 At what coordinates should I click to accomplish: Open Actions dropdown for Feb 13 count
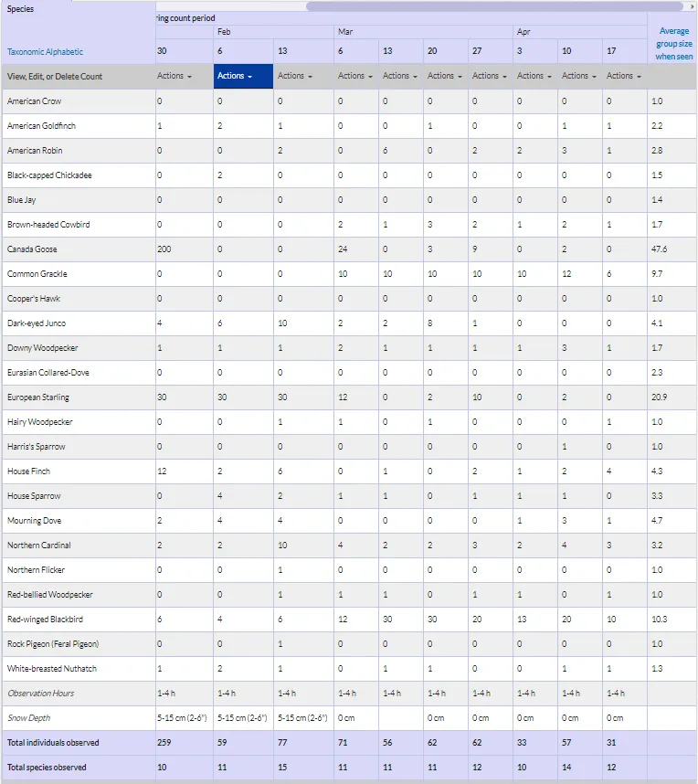pos(295,76)
